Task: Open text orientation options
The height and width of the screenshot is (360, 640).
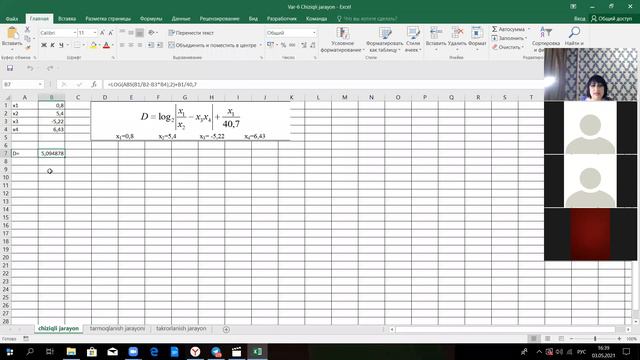Action: click(152, 33)
